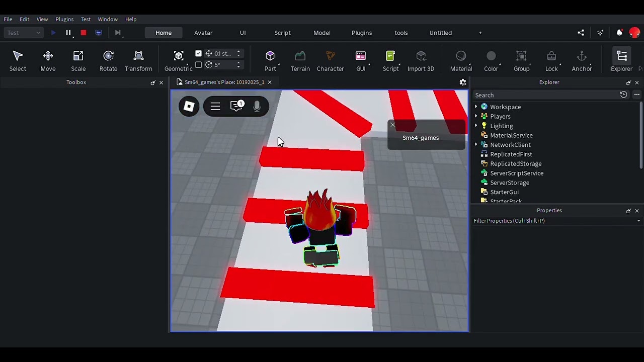Viewport: 644px width, 362px height.
Task: Toggle the rotate snapping checkbox
Action: (x=198, y=65)
